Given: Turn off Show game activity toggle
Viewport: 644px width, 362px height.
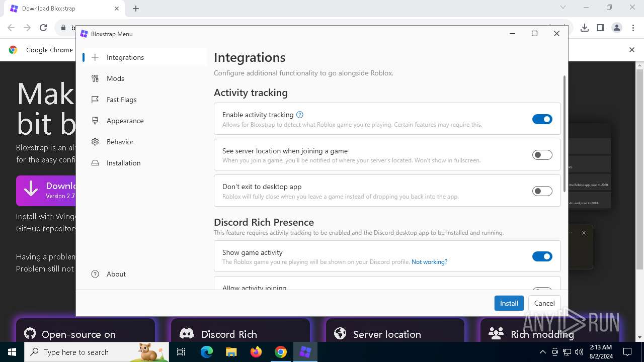Looking at the screenshot, I should 542,256.
